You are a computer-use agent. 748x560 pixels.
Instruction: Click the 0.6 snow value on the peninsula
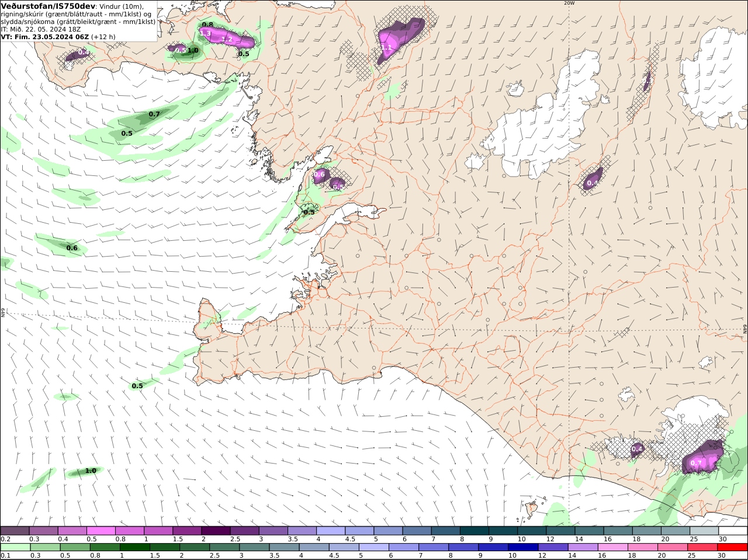pyautogui.click(x=319, y=174)
